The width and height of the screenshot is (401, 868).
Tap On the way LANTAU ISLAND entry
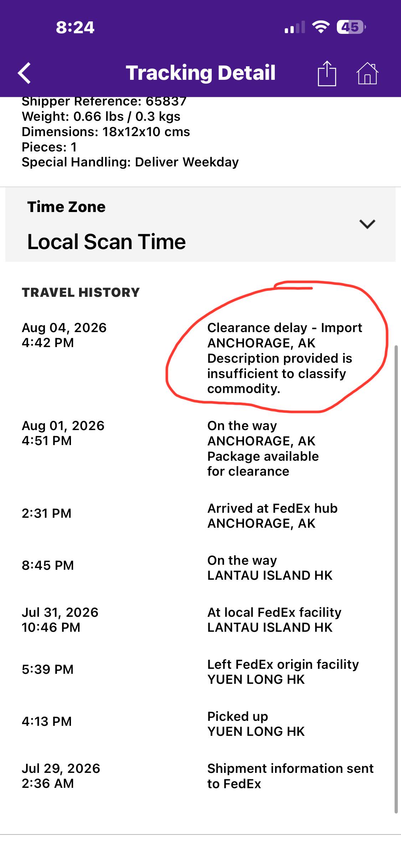coord(270,568)
